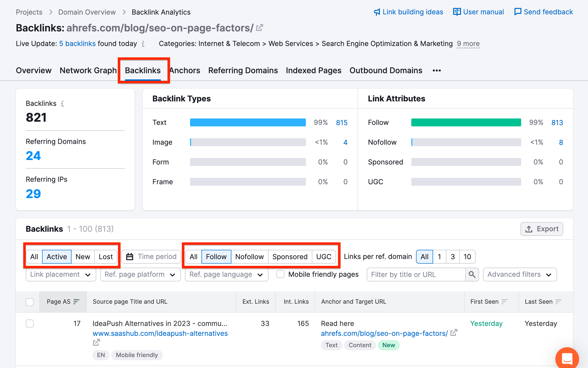Viewport: 588px width, 368px height.
Task: Open Referring IPs count 29
Action: (x=33, y=194)
